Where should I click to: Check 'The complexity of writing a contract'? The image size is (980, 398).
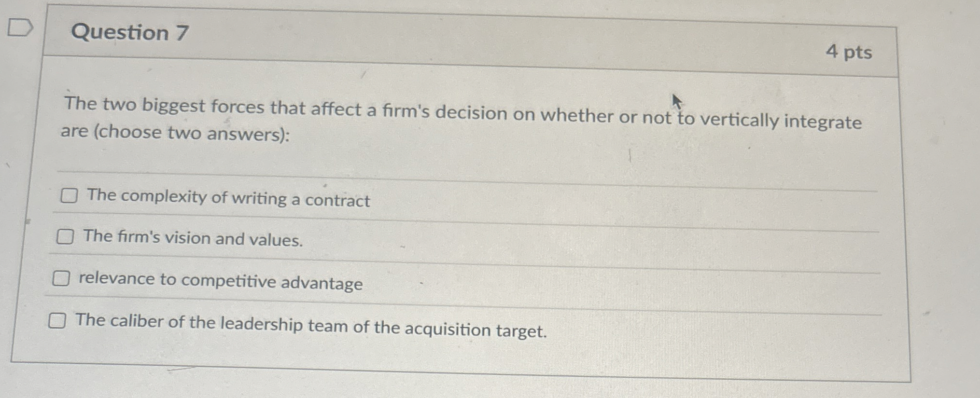69,196
